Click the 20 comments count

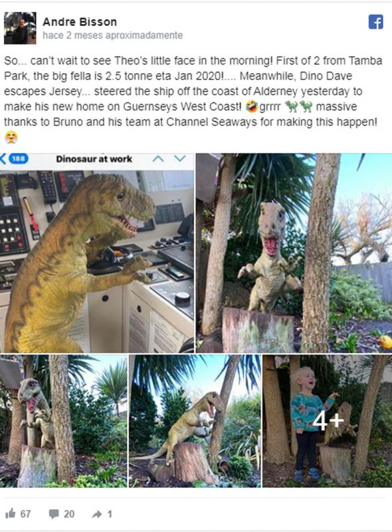click(x=69, y=514)
